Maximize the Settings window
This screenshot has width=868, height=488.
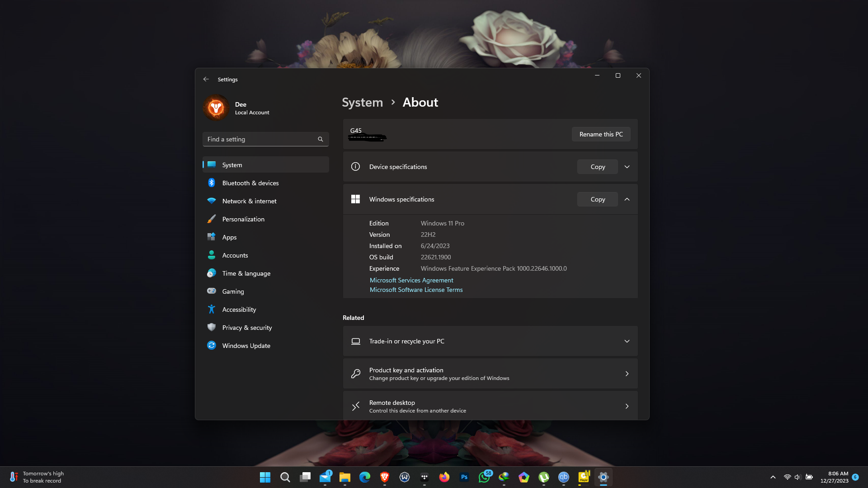(x=618, y=75)
